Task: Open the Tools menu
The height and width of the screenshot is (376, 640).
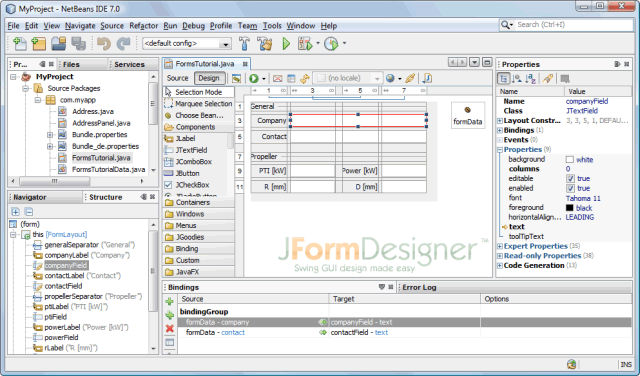Action: [272, 26]
